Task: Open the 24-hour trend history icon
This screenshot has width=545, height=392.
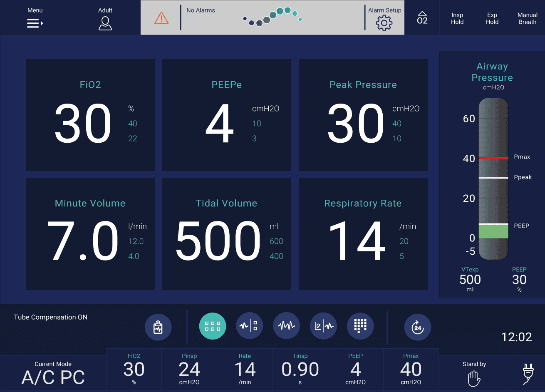Action: coord(417,327)
